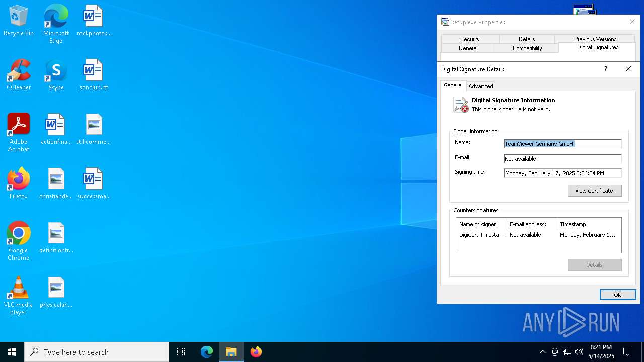Viewport: 644px width, 362px height.
Task: Open the network status tray icon
Action: pos(567,352)
